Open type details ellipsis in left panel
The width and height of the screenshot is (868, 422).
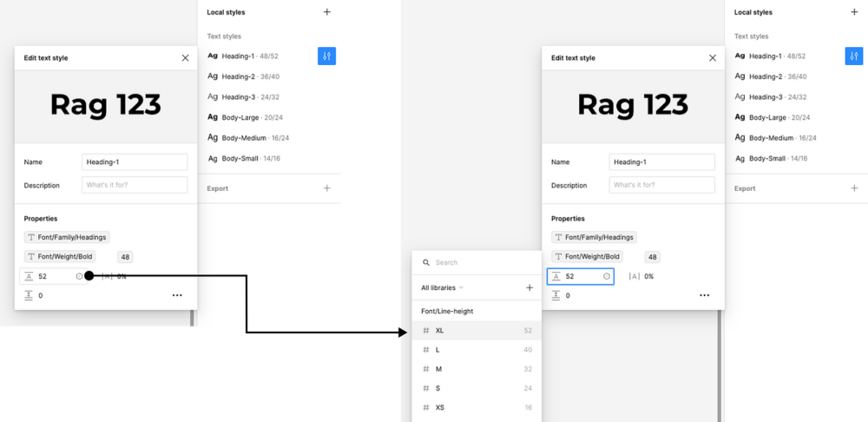[x=177, y=296]
